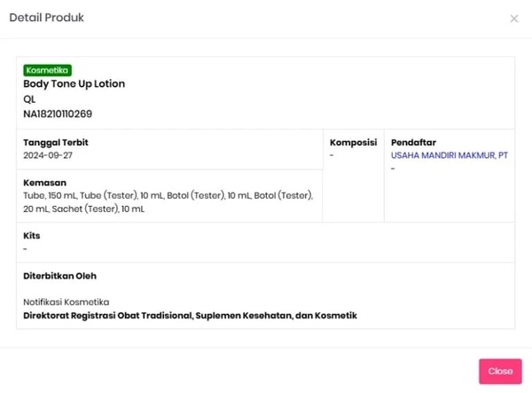Select the issue date 2024-09-27
Viewport: 532px width, 393px height.
[x=48, y=155]
